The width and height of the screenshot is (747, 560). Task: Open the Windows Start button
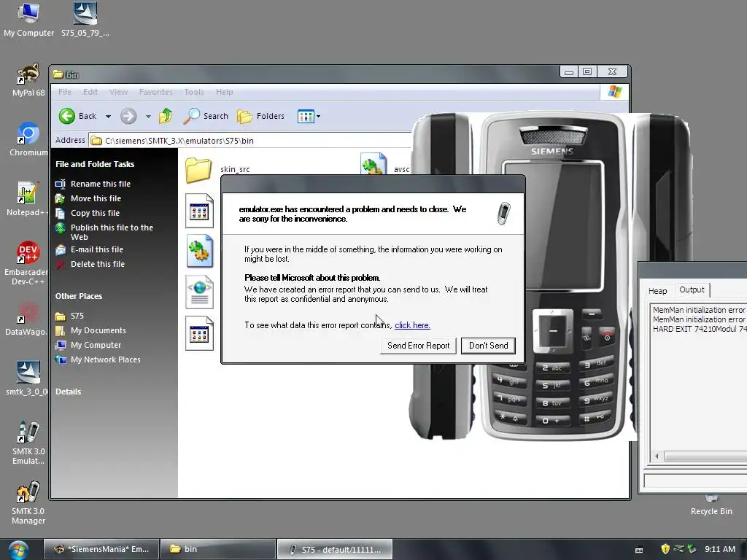pyautogui.click(x=18, y=549)
